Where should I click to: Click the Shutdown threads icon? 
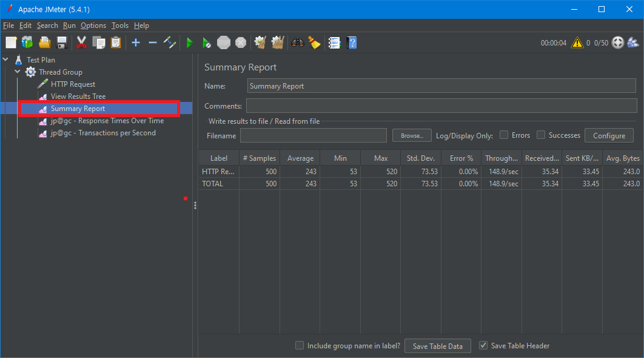coord(241,42)
